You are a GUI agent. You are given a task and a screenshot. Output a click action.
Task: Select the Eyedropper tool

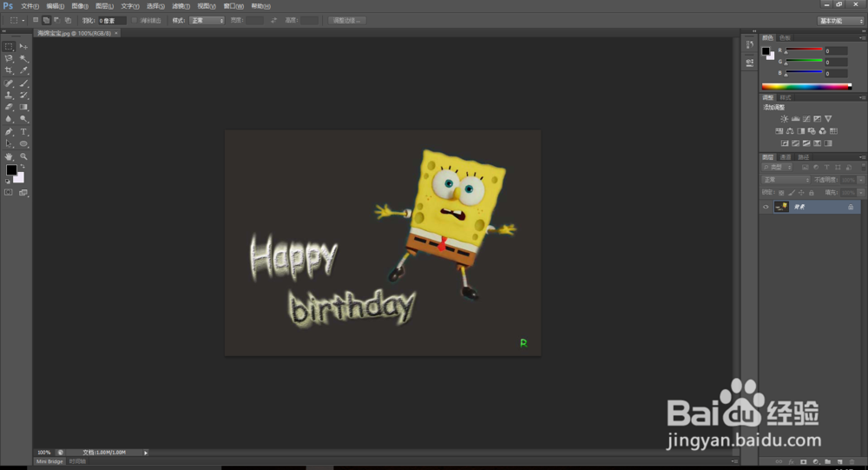23,71
